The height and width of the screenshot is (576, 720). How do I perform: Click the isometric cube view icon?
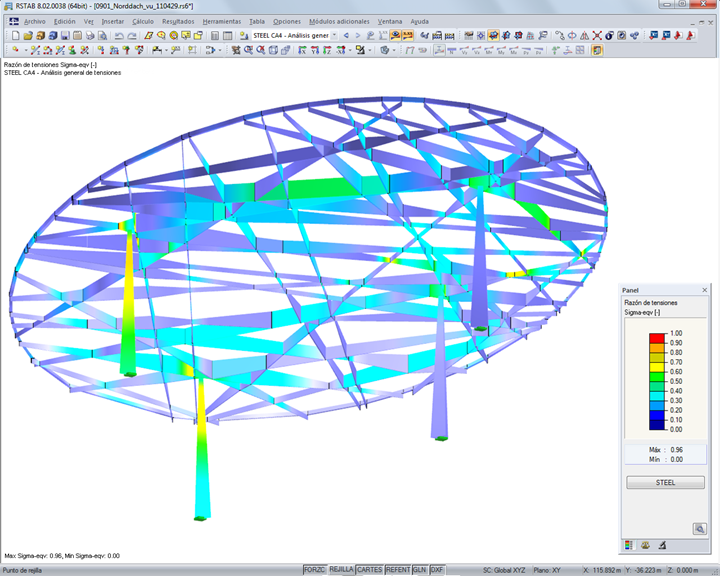click(273, 50)
